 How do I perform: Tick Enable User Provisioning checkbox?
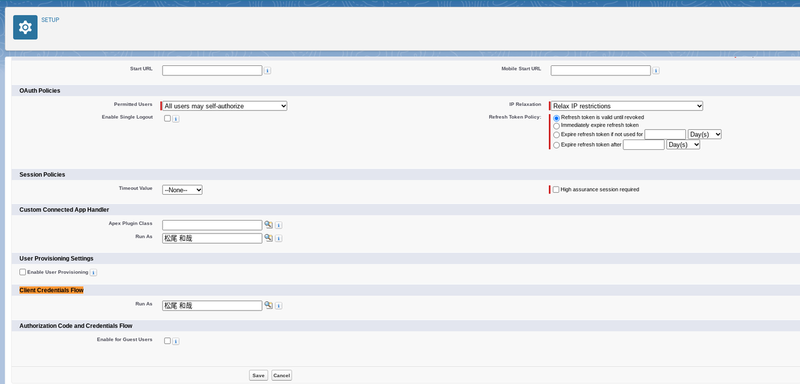[22, 272]
